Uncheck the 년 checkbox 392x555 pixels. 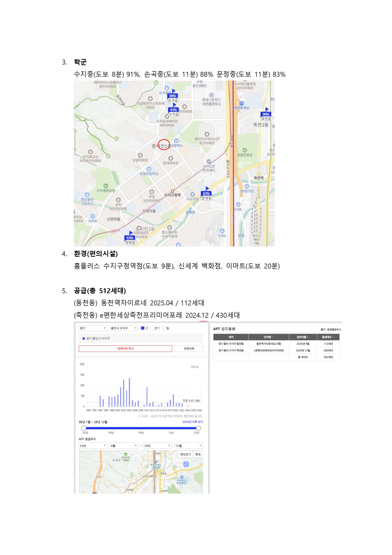[142, 328]
